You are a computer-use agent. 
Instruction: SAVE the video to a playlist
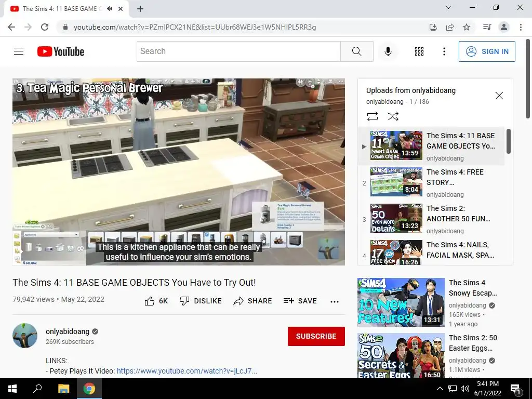[x=300, y=301]
